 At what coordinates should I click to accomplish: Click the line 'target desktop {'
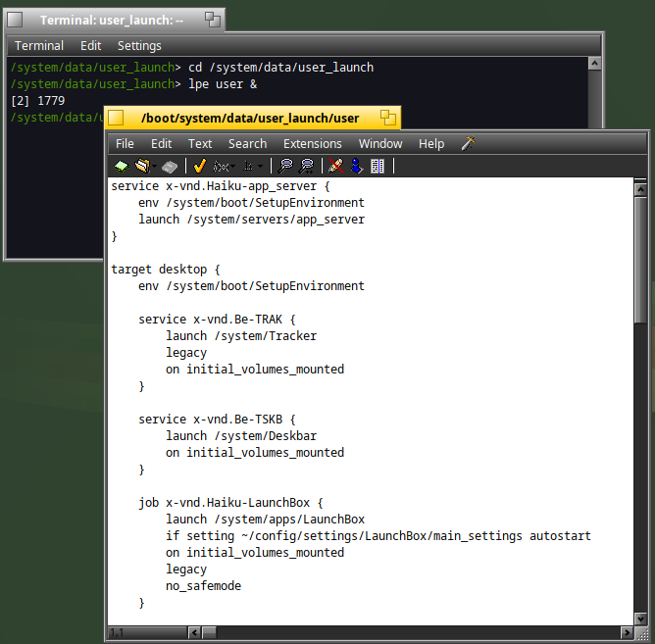click(x=166, y=270)
